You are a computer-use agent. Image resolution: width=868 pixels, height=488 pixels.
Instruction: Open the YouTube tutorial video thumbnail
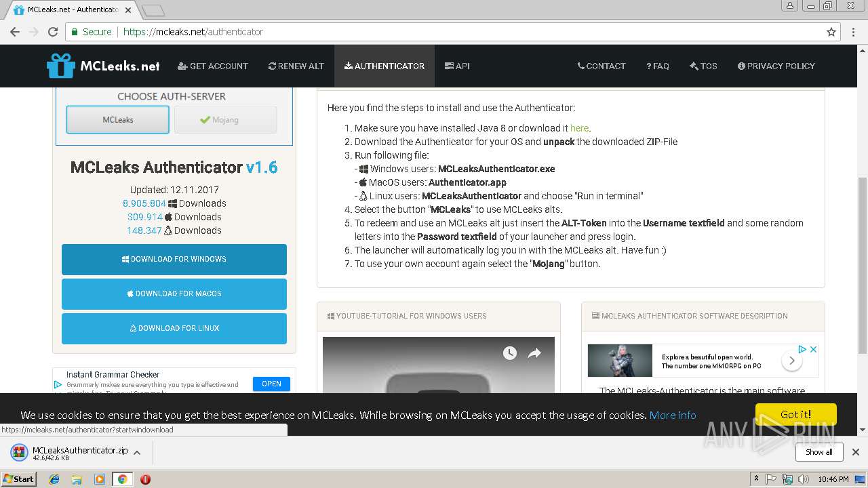point(439,365)
